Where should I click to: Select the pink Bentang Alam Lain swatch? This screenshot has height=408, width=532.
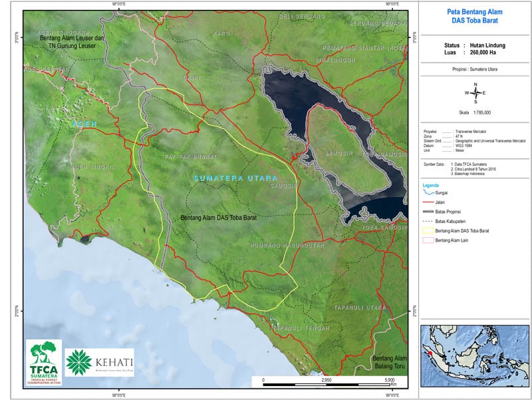(x=428, y=240)
